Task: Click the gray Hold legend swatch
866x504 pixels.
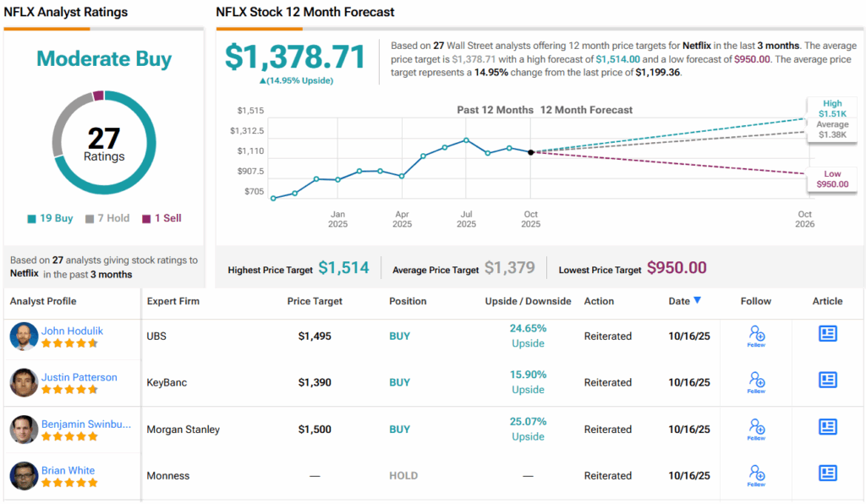Action: (90, 218)
